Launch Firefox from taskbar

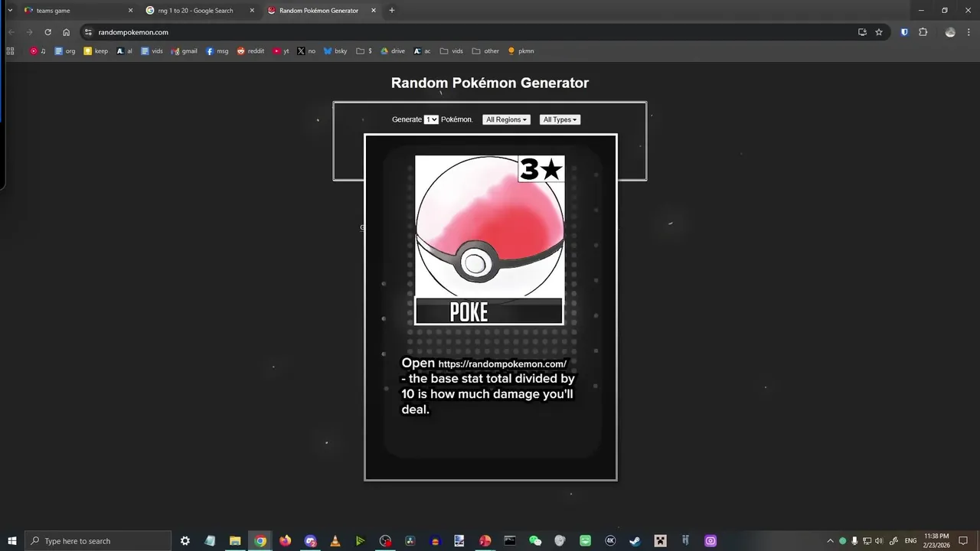(286, 541)
